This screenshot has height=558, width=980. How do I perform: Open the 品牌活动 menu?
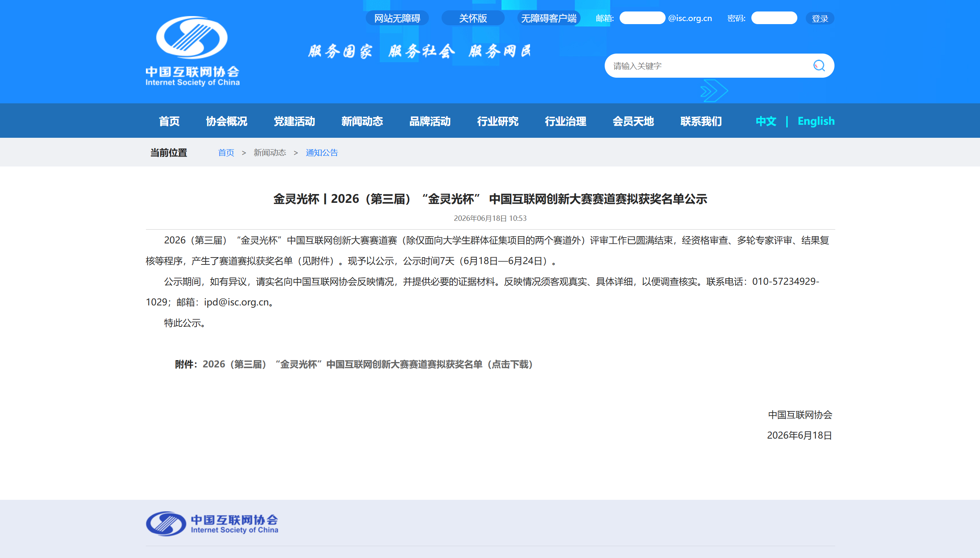tap(430, 121)
